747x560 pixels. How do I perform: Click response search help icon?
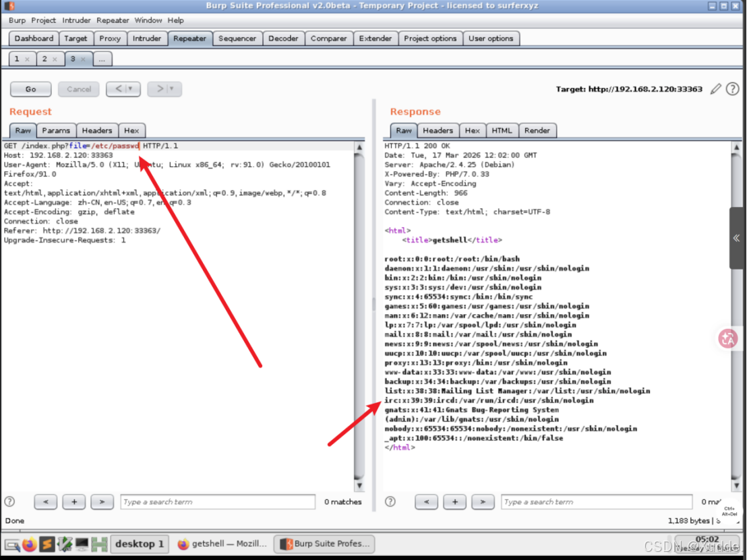[390, 501]
